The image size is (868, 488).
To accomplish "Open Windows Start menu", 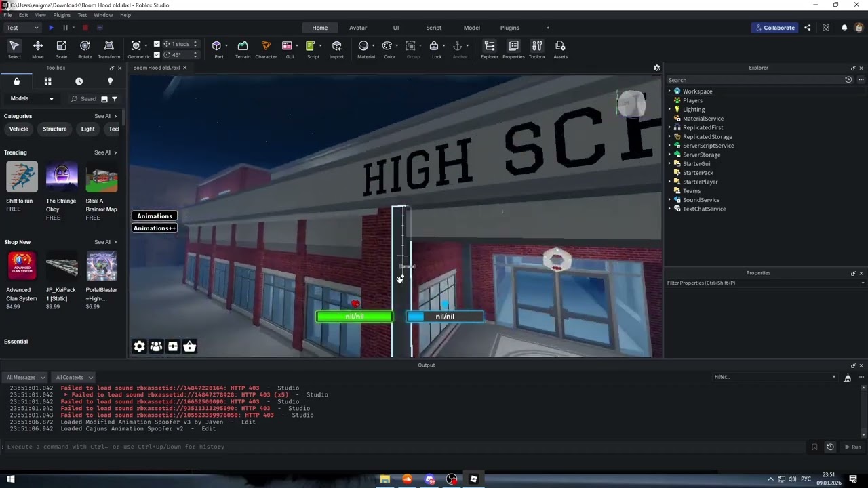I will point(10,479).
